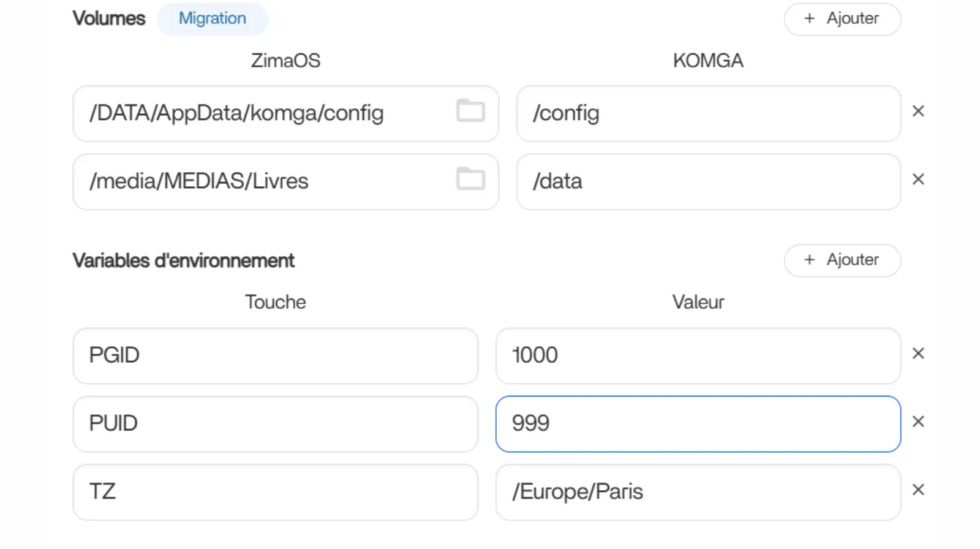
Task: Browse folder for /DATA/AppData/komga/config path
Action: point(470,111)
